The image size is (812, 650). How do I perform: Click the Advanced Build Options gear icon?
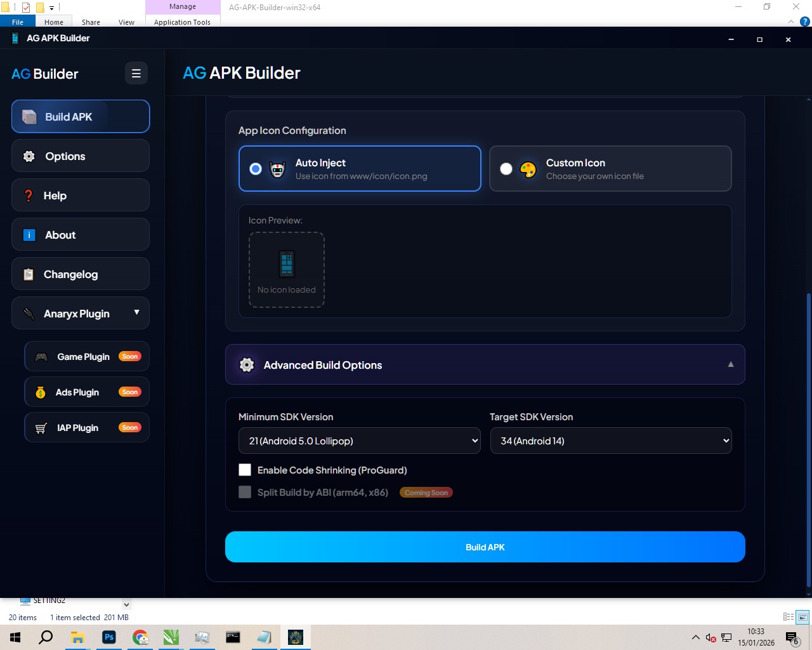pyautogui.click(x=247, y=364)
